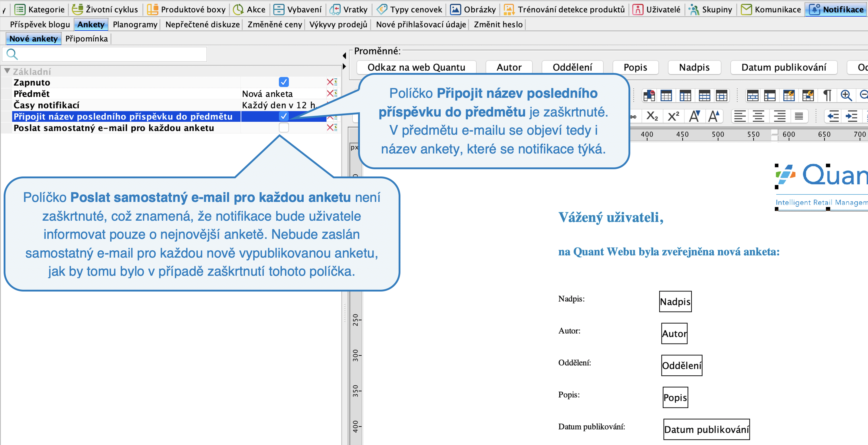Click the select table column icon
This screenshot has width=868, height=445.
685,96
